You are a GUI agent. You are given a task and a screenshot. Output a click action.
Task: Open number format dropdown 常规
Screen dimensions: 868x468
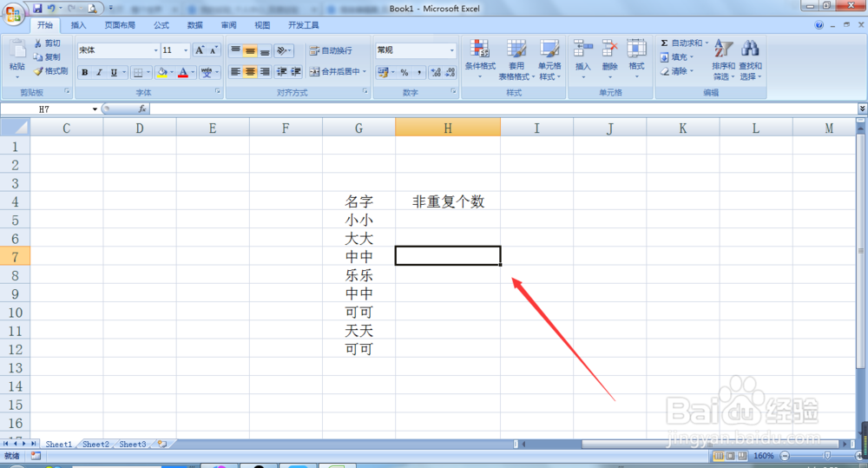click(x=451, y=50)
